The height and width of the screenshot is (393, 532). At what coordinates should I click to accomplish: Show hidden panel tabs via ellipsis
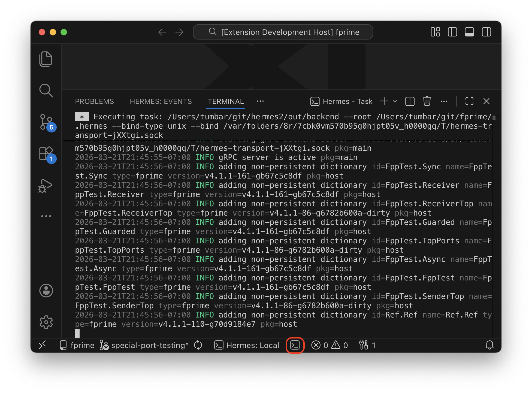pyautogui.click(x=260, y=101)
